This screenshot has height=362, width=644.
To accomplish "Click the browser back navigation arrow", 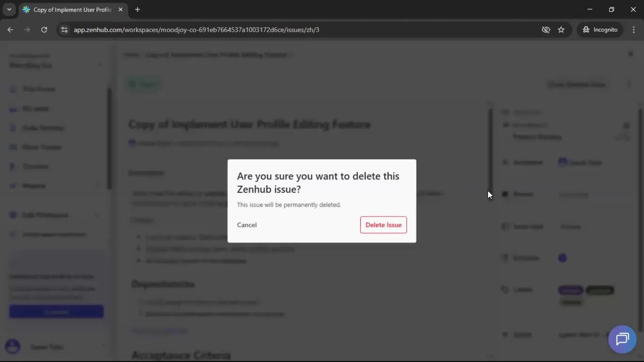I will (x=10, y=30).
